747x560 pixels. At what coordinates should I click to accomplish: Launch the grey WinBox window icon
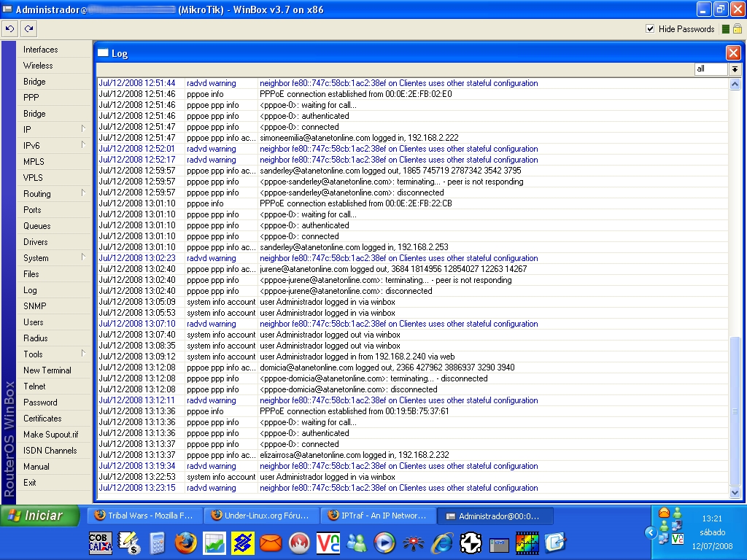tap(499, 544)
